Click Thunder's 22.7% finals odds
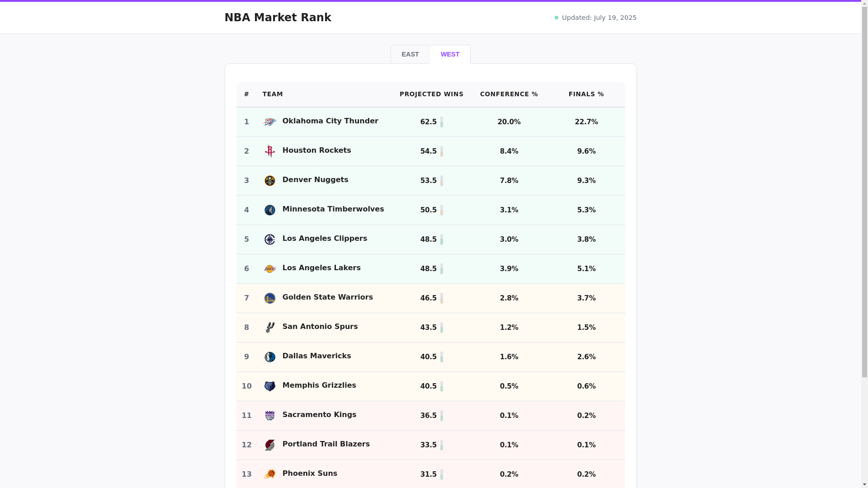Screen dimensions: 868x488 click(586, 122)
